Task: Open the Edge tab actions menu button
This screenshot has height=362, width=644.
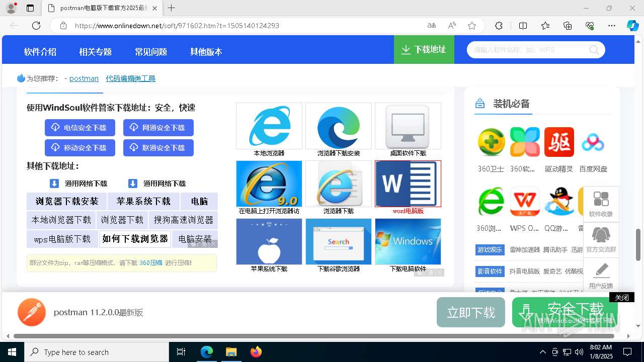Action: point(30,8)
